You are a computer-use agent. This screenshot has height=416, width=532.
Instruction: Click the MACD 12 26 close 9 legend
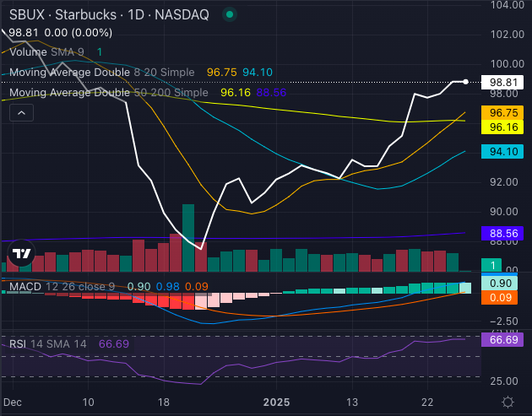click(63, 287)
